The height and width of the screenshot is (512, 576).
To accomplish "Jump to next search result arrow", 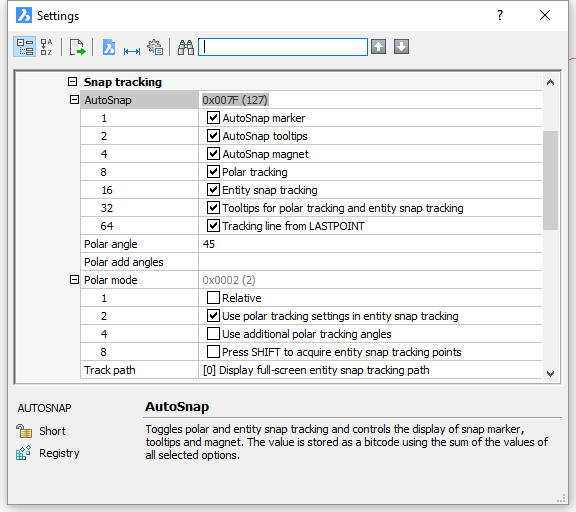I will 401,47.
